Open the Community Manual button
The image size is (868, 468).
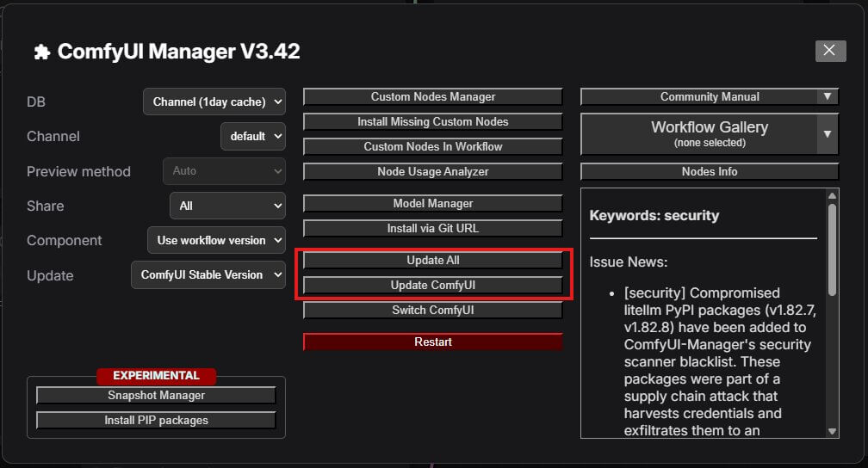[x=699, y=97]
